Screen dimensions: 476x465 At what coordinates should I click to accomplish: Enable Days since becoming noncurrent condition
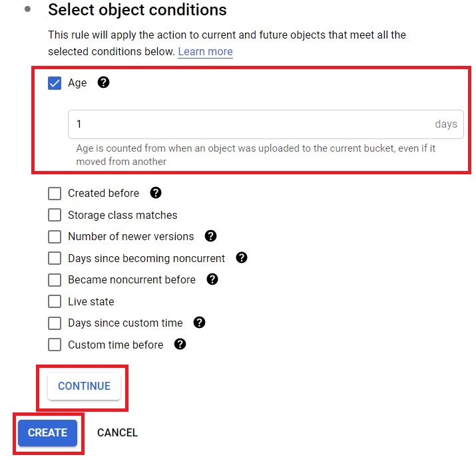point(55,258)
